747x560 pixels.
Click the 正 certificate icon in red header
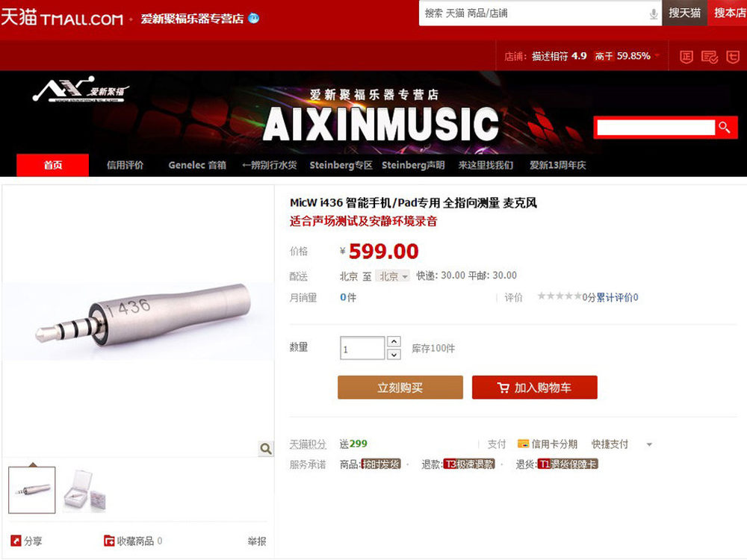[686, 57]
